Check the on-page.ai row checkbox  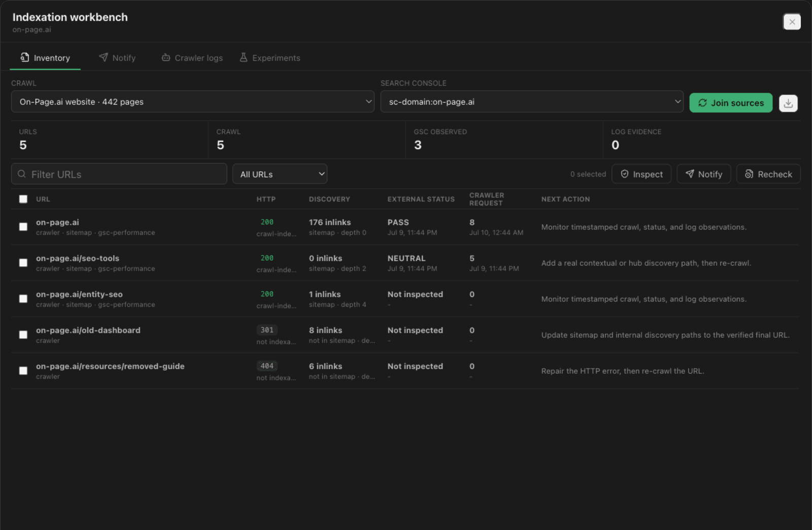(23, 227)
